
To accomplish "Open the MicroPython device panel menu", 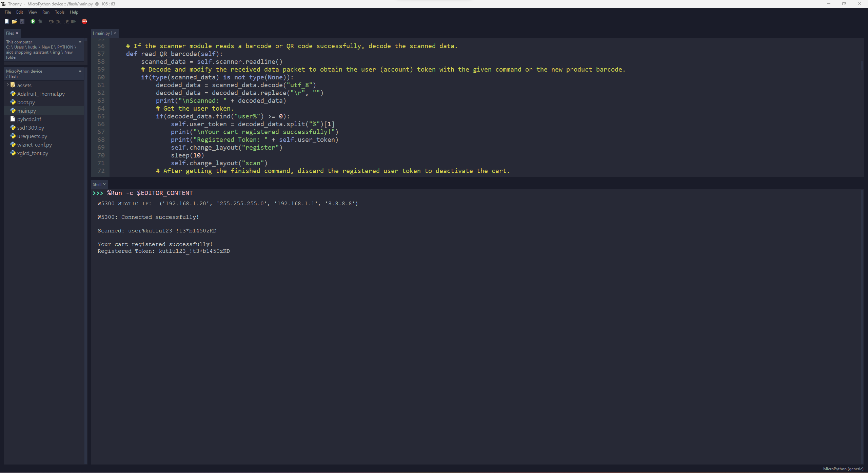I will tap(80, 70).
